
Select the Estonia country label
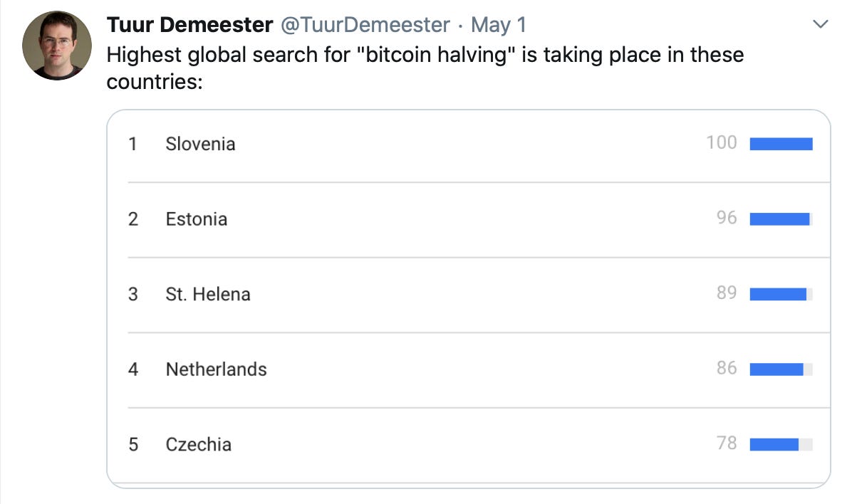196,219
